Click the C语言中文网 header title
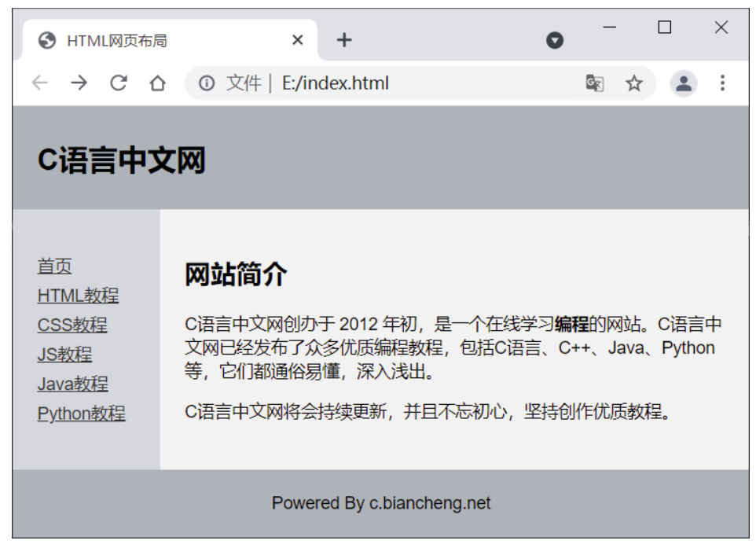This screenshot has width=756, height=544. click(x=122, y=160)
